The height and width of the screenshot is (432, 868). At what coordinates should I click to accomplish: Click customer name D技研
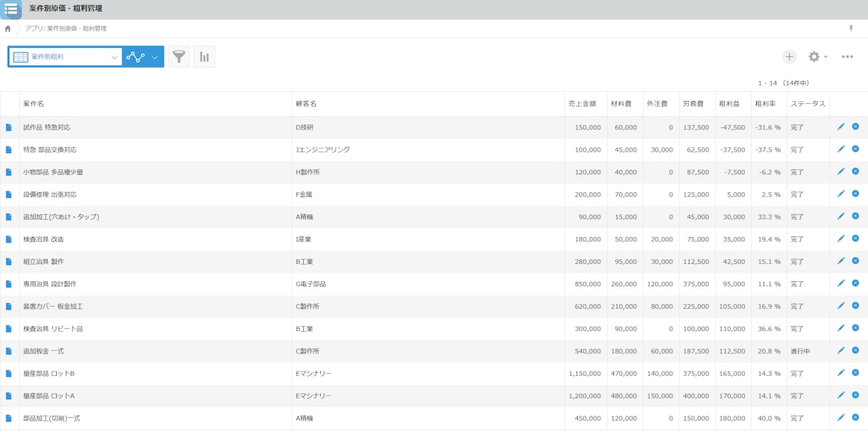click(305, 127)
